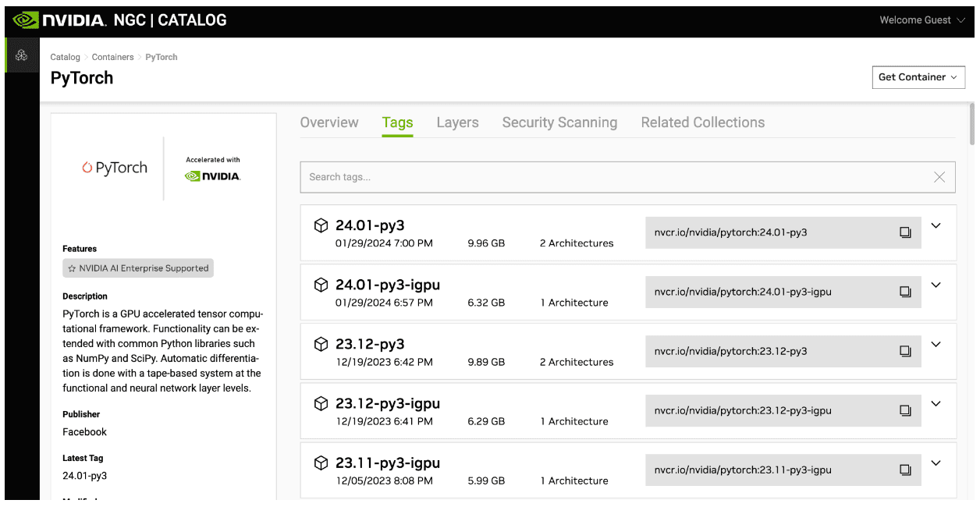Click the PyTorch breadcrumb item
Screen dimensions: 980x507
point(162,57)
